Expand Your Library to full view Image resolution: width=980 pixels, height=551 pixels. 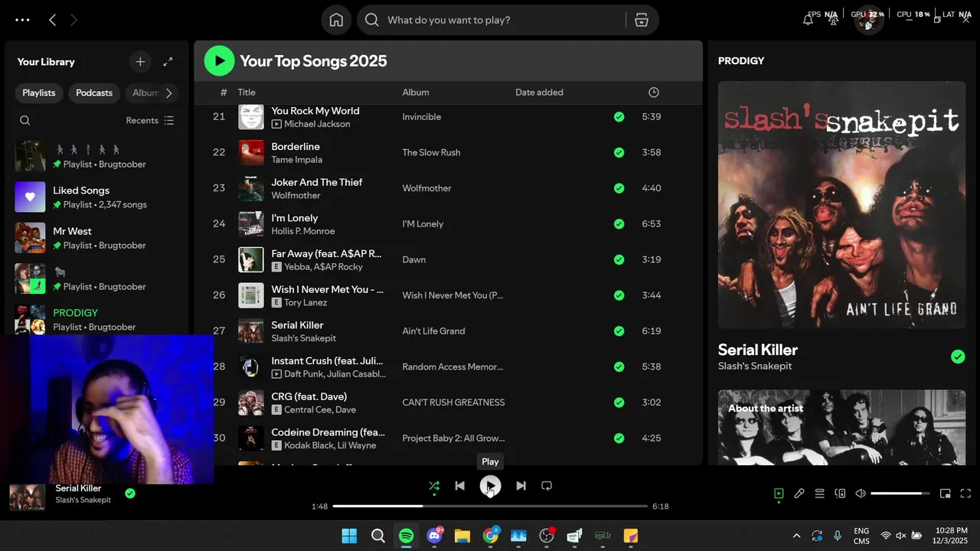pyautogui.click(x=168, y=62)
